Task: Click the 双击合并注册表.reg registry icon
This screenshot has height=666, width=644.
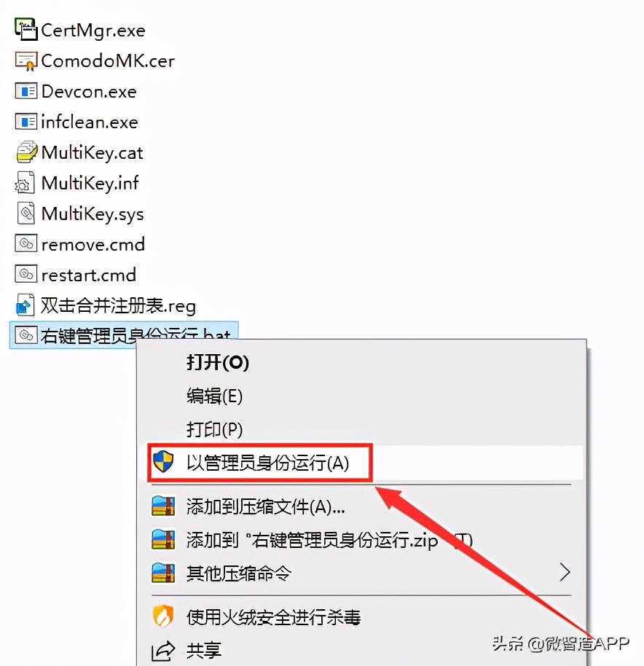Action: point(25,305)
